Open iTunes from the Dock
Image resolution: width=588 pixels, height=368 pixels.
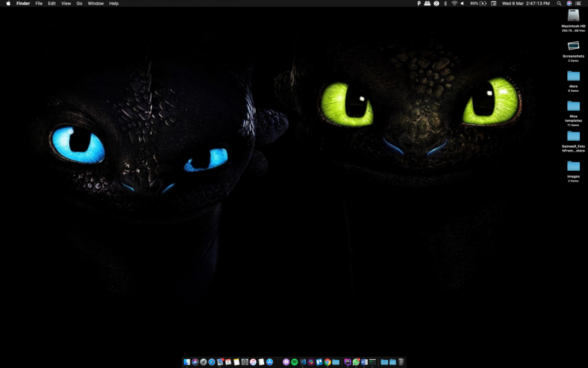(253, 362)
